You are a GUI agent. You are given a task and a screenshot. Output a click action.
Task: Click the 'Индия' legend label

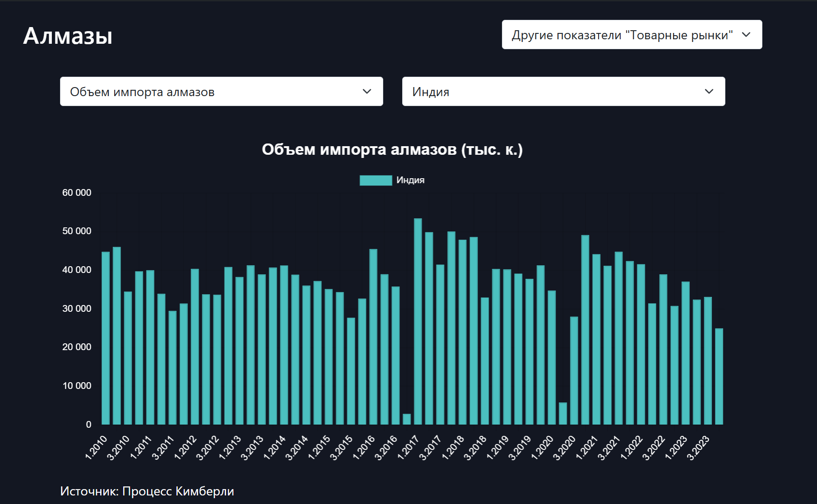[x=410, y=180]
